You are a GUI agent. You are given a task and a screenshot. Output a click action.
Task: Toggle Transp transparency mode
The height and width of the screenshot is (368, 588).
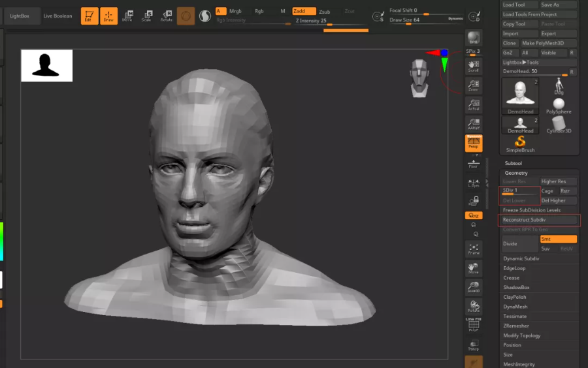tap(474, 345)
